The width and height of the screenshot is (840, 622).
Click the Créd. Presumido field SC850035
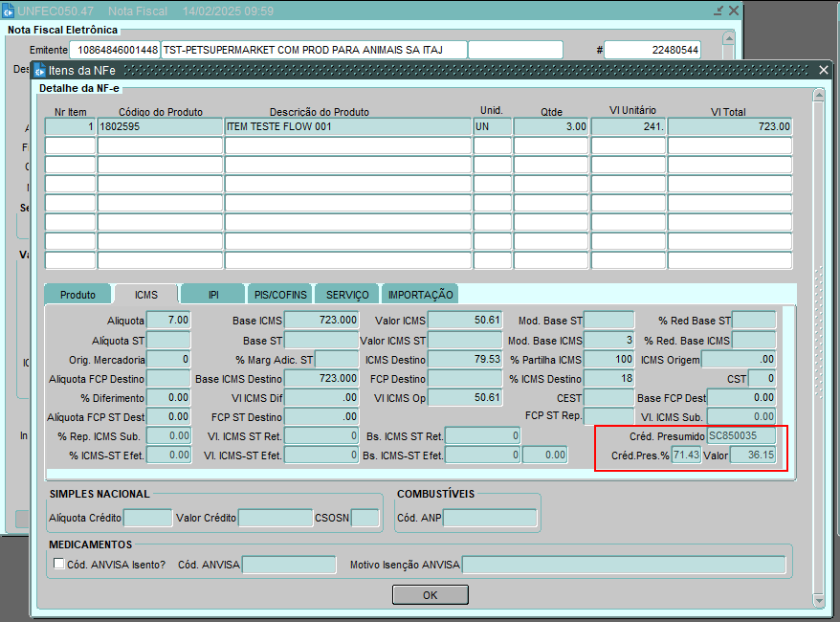coord(741,436)
